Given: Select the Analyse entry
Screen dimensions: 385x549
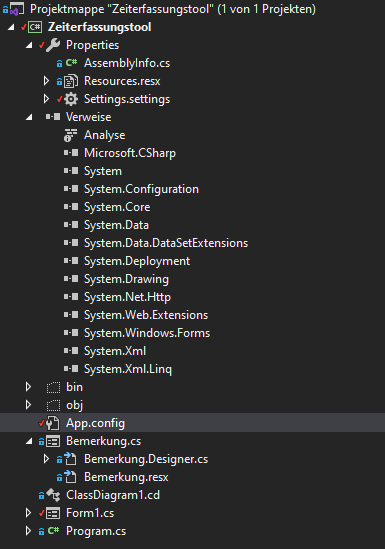Looking at the screenshot, I should pyautogui.click(x=105, y=135).
